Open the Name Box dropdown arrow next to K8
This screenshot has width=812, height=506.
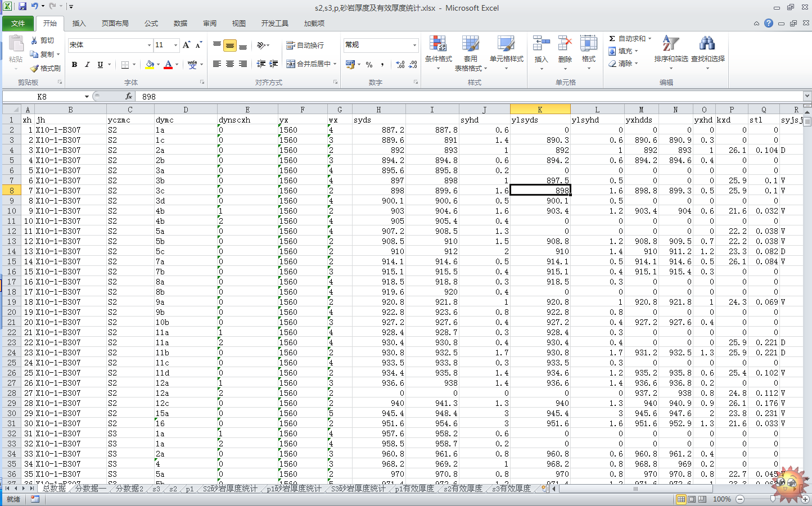[87, 97]
